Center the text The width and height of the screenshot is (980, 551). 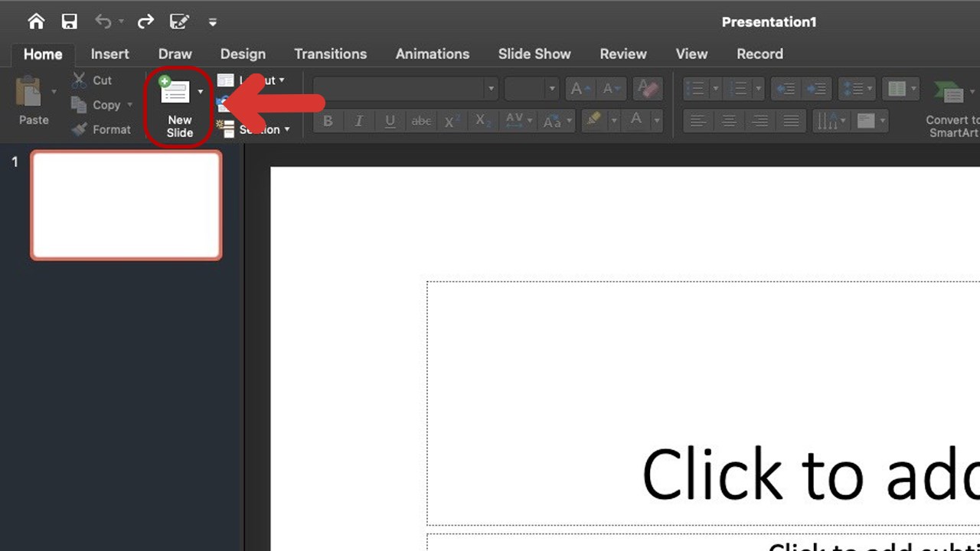[x=729, y=121]
